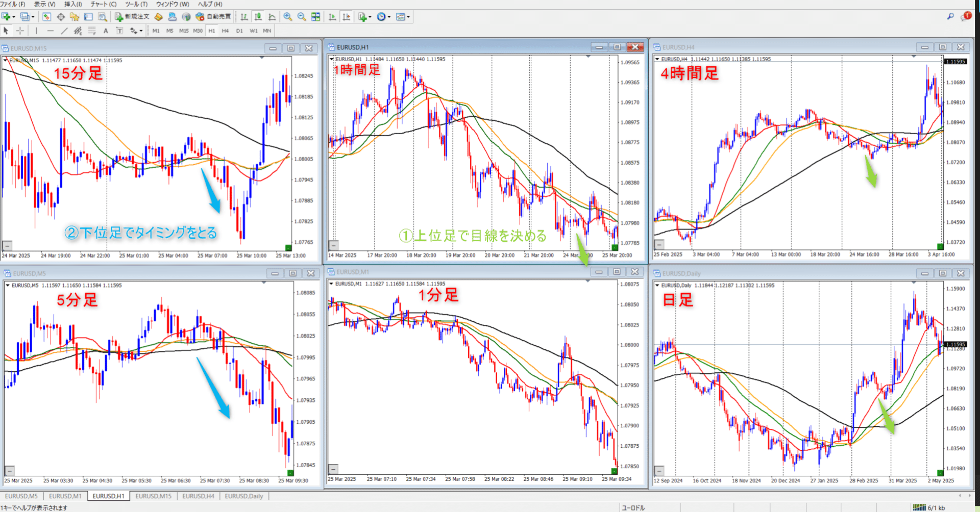Viewport: 980px width, 512px height.
Task: Switch to the EURUSD,M1 bottom tab
Action: tap(65, 496)
